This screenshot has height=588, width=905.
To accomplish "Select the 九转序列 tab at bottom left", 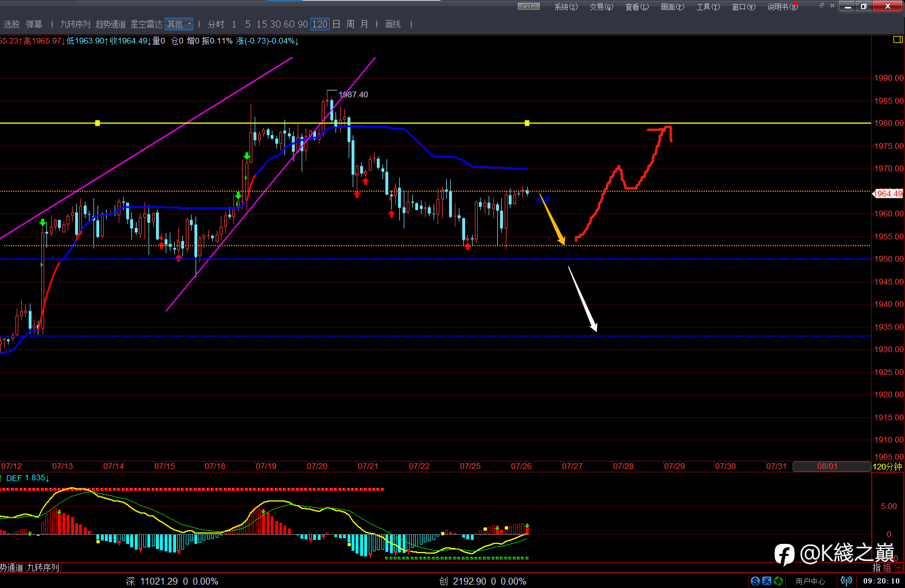I will 43,567.
